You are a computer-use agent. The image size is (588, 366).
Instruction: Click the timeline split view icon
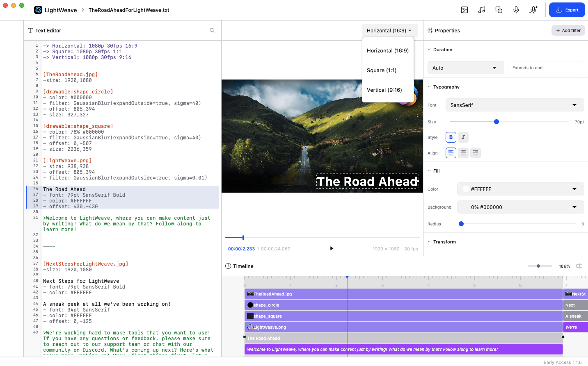point(579,266)
